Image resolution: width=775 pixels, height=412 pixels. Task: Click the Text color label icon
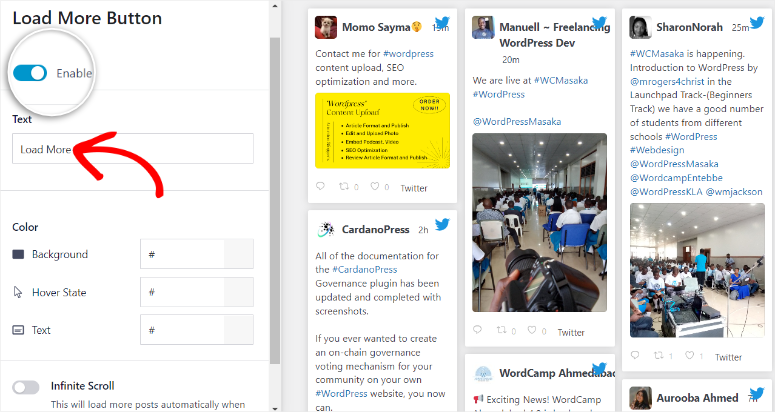(18, 330)
